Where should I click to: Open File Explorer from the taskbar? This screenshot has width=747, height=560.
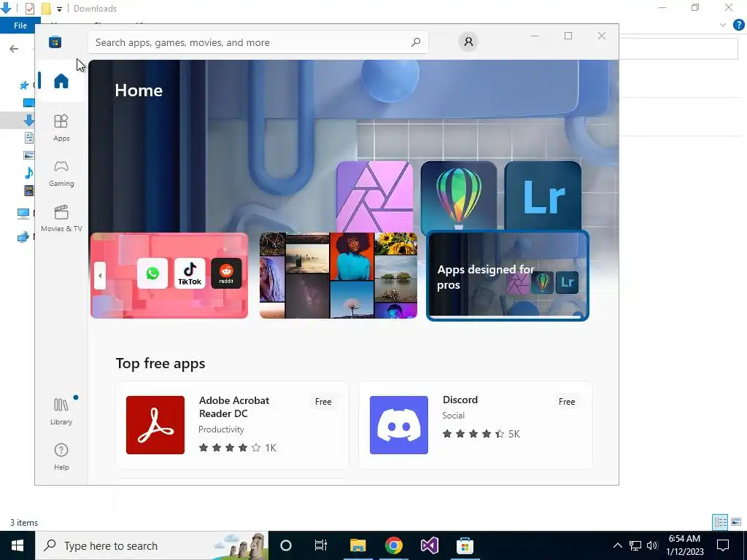(357, 545)
